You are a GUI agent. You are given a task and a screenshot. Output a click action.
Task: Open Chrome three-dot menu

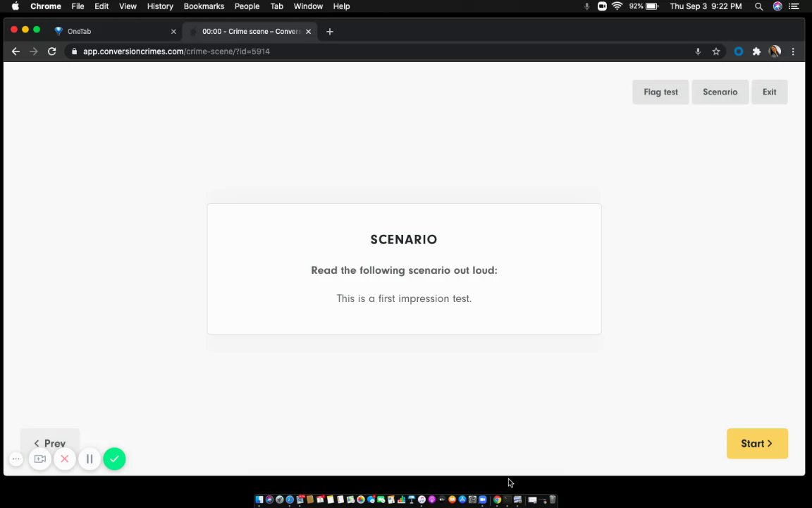click(793, 52)
